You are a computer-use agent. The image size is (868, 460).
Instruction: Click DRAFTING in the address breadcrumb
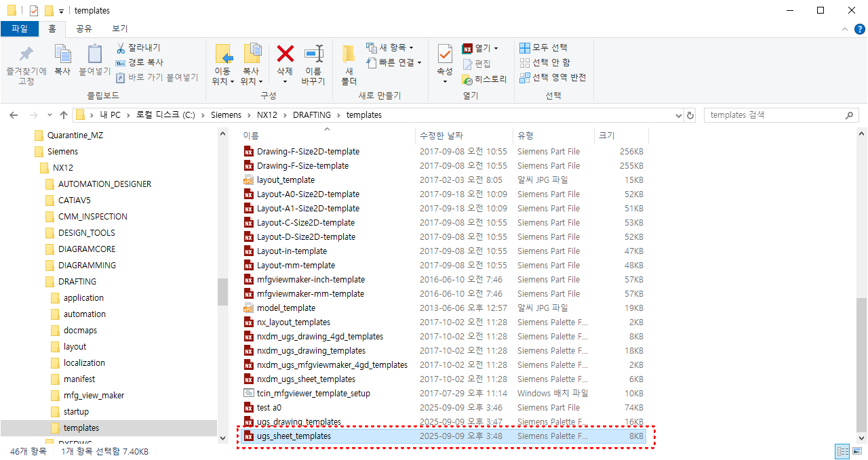(x=312, y=115)
